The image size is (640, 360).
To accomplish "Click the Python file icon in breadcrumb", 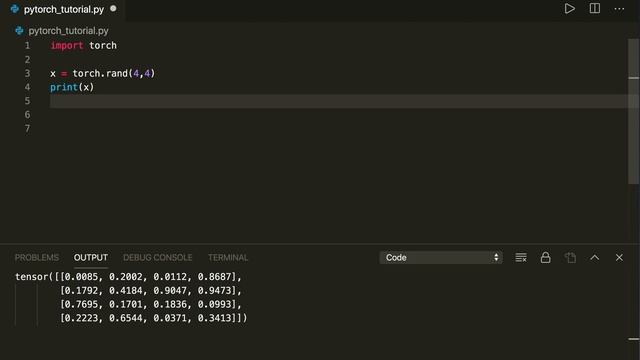I will coord(19,31).
